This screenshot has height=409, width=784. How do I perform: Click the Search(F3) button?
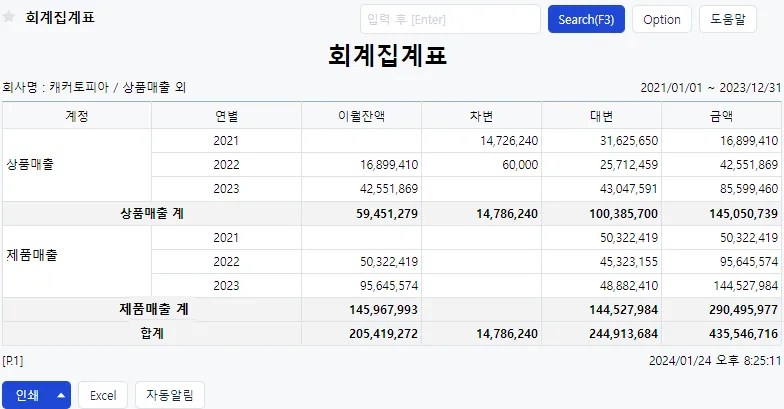[x=586, y=20]
